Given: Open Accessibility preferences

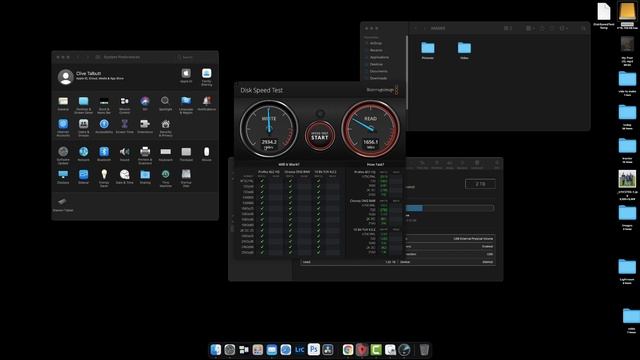Looking at the screenshot, I should [x=104, y=126].
